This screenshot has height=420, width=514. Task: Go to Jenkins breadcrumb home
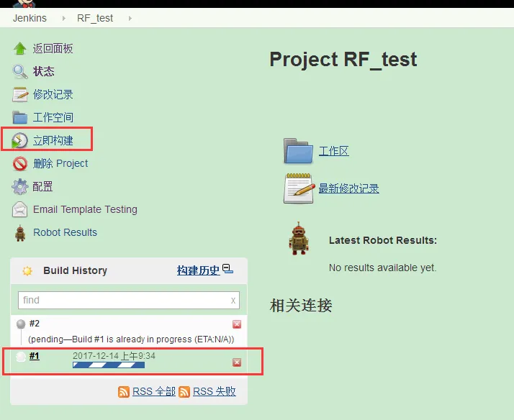[30, 18]
